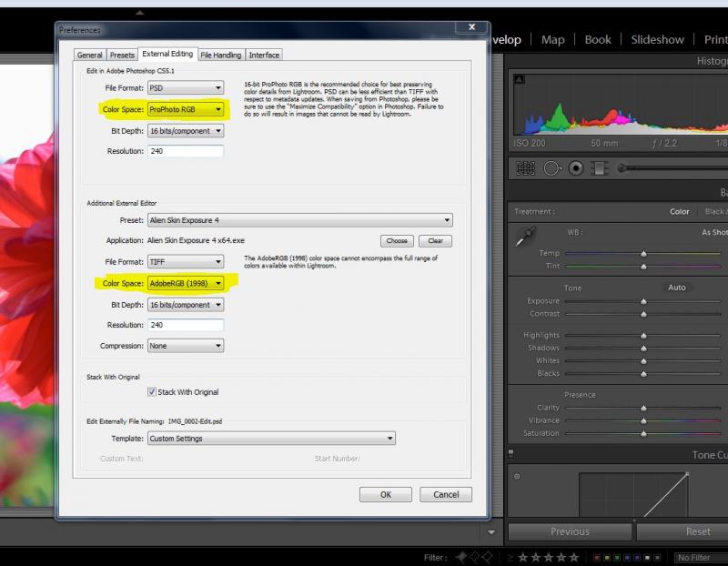Select the Crop Overlay tool icon

525,168
